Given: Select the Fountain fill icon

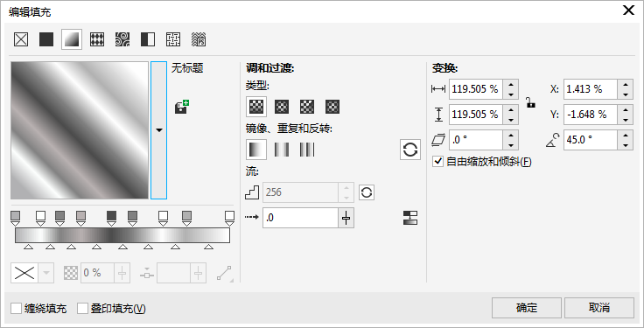Looking at the screenshot, I should point(72,39).
